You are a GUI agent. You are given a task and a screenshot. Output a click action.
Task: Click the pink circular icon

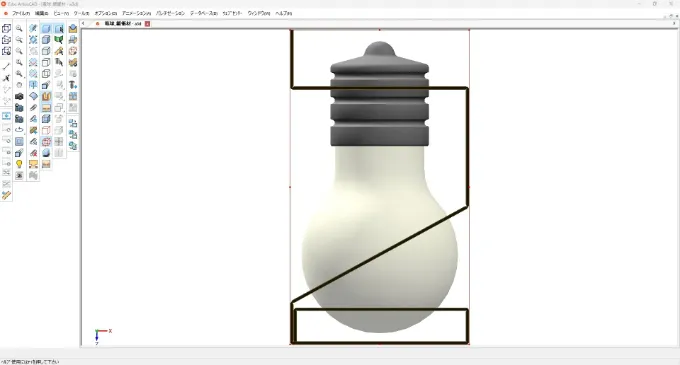73,51
